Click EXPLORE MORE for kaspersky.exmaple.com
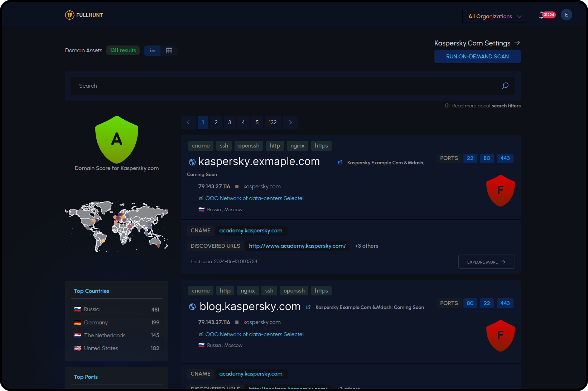Screen dimensions: 588x391 click(x=486, y=262)
